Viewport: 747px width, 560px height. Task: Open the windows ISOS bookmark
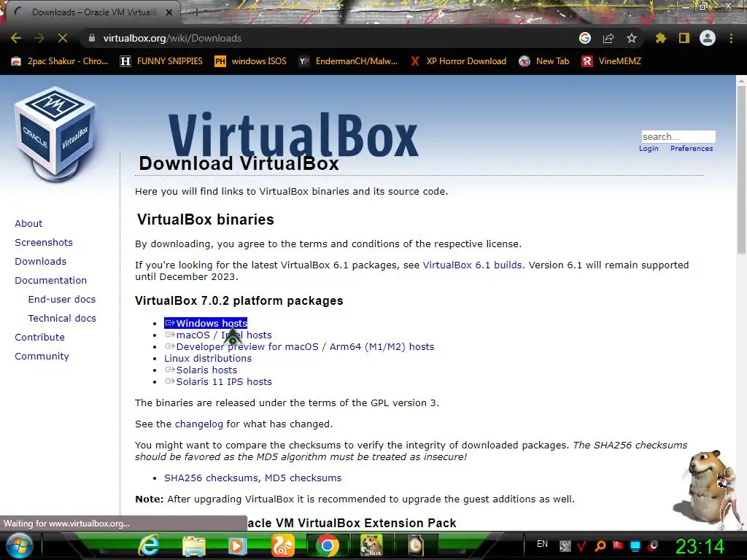click(x=251, y=61)
